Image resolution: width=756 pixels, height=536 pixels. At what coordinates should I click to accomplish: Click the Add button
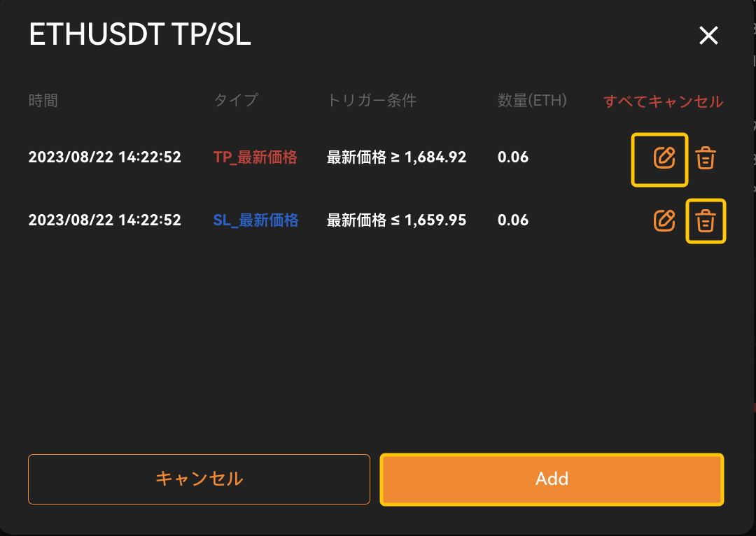[x=552, y=479]
